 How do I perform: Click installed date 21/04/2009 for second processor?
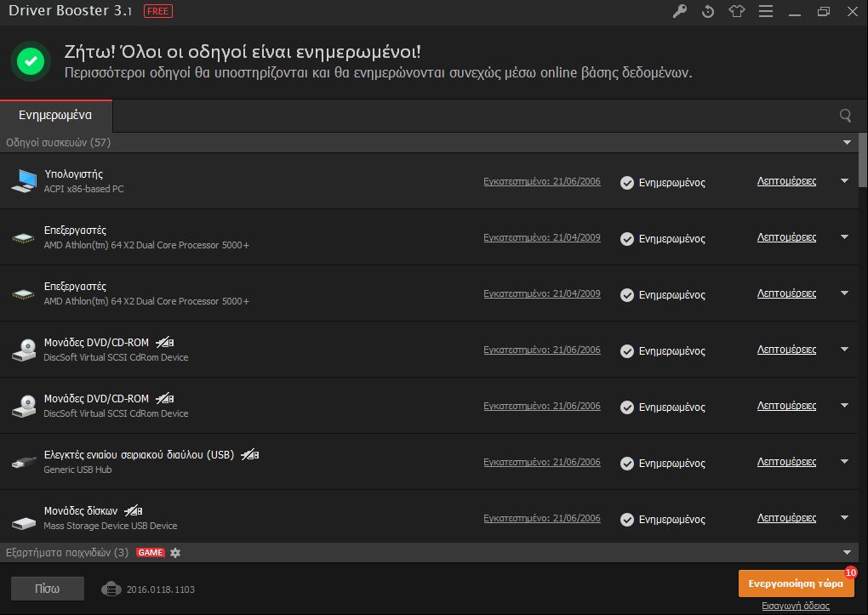click(x=542, y=293)
